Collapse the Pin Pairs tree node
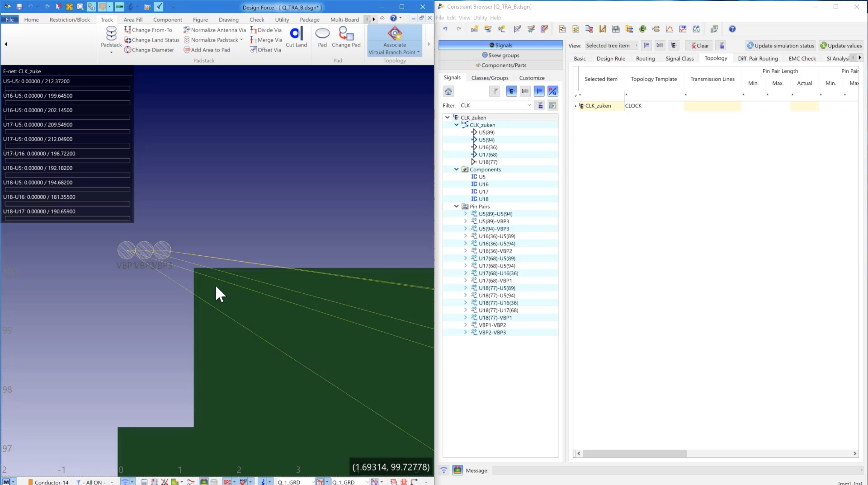 tap(456, 206)
